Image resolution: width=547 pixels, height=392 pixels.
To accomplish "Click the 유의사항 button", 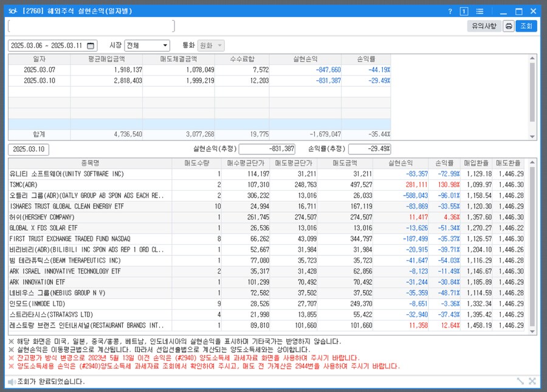I will (484, 26).
